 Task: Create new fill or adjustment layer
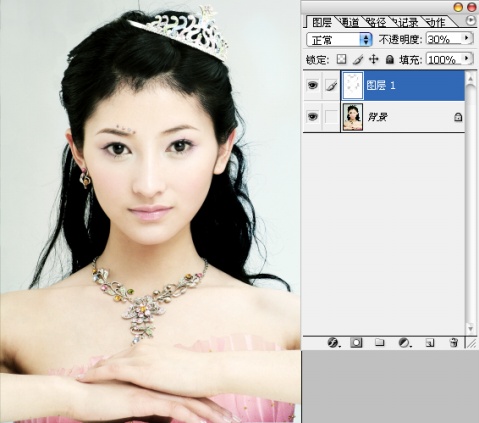pyautogui.click(x=404, y=342)
